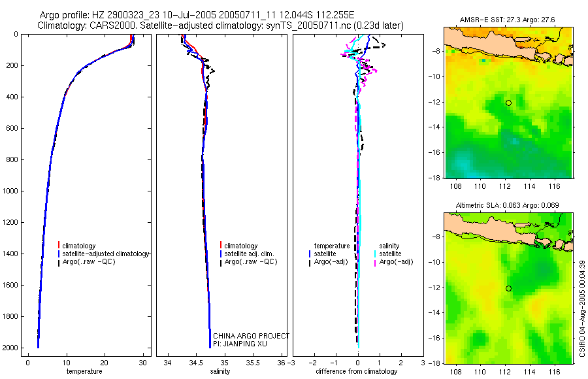Click the "600" depth axis tick label
Screen dimensions: 588x379
click(x=12, y=128)
